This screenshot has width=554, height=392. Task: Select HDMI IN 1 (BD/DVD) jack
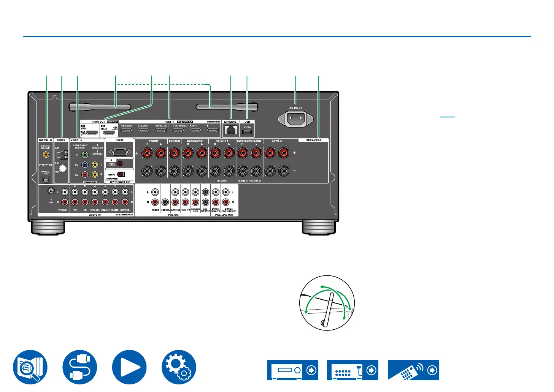coord(127,130)
